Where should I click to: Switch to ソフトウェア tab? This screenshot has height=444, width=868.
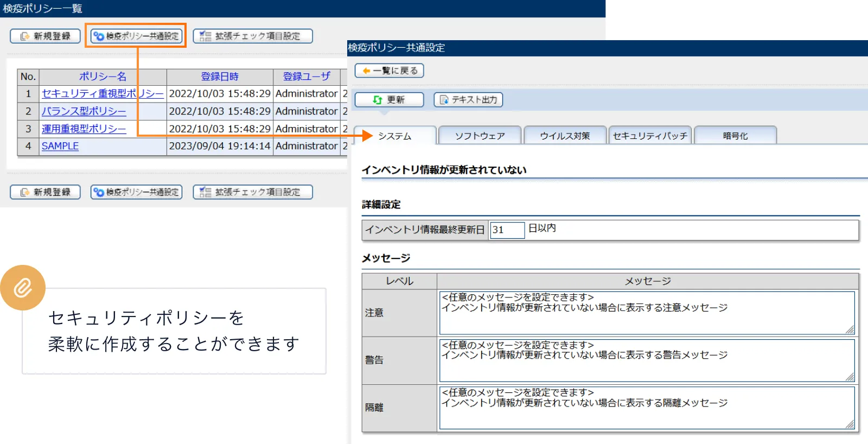[x=480, y=136]
